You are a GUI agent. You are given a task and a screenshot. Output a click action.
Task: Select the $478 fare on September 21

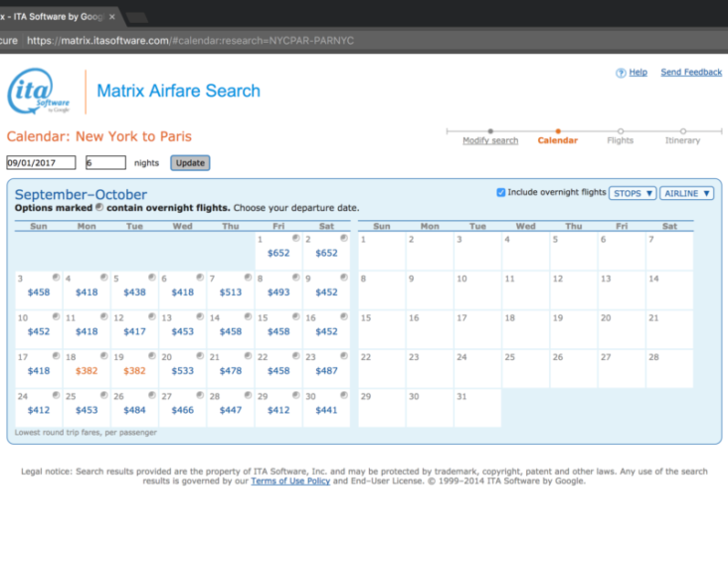(x=231, y=371)
